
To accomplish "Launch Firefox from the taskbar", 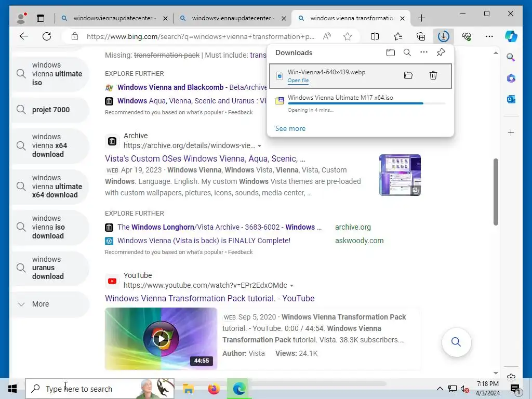I will click(214, 389).
